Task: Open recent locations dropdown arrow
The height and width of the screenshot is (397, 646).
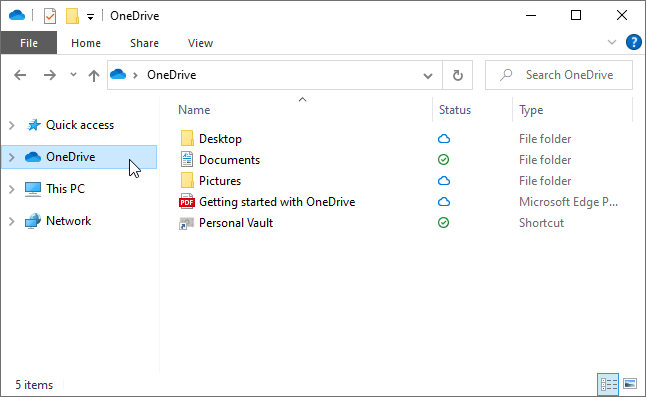Action: [73, 75]
